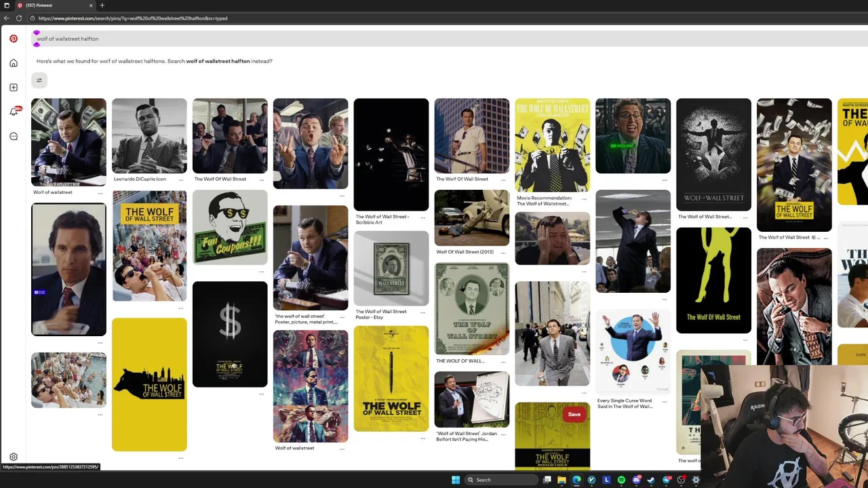Open more options for 'Jordan Belfort Isn't Paying' pin
Viewport: 868px width, 488px height.
pos(504,436)
